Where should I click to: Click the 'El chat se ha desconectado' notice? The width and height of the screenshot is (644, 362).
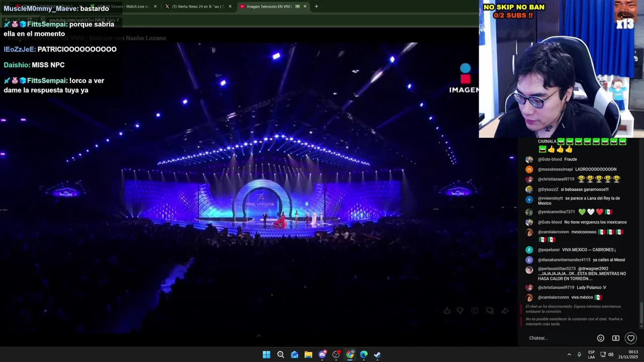[x=574, y=309]
